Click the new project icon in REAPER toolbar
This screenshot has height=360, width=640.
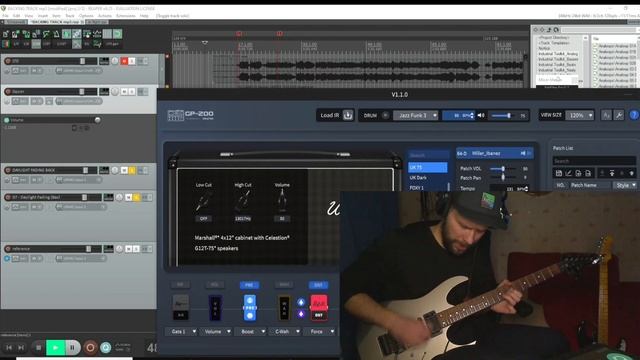pos(6,34)
